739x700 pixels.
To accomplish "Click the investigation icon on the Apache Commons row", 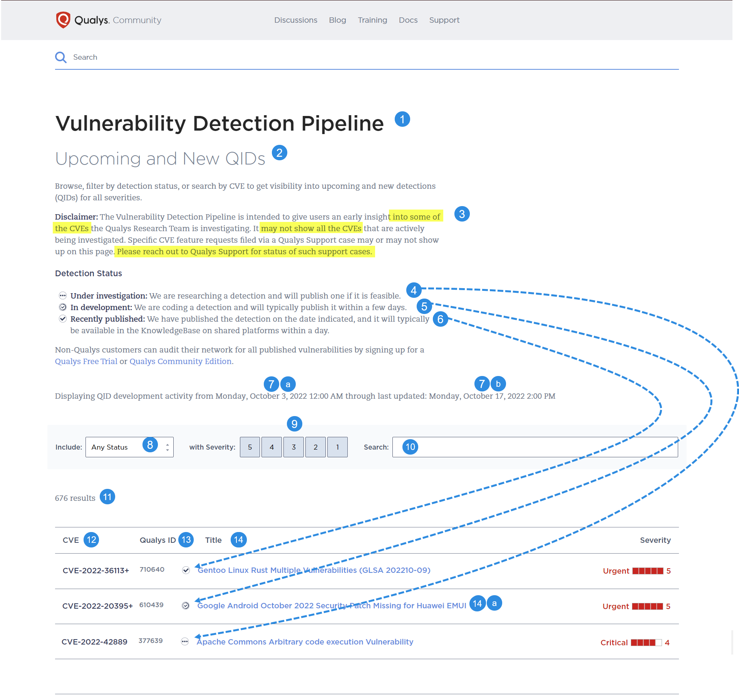I will tap(185, 642).
